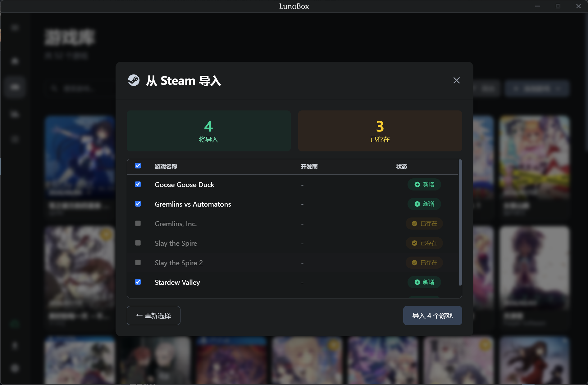Click the disabled Slay the Spire checkbox

(x=138, y=243)
